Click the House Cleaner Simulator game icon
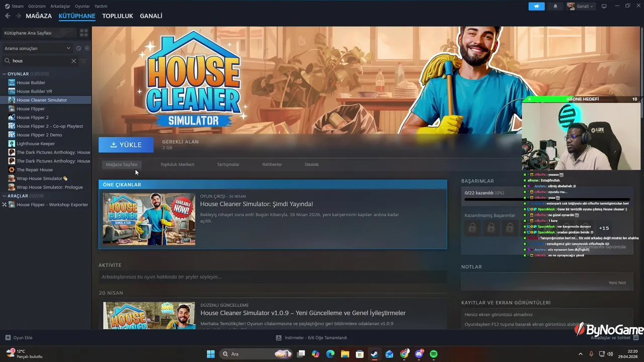This screenshot has width=644, height=362. point(12,100)
